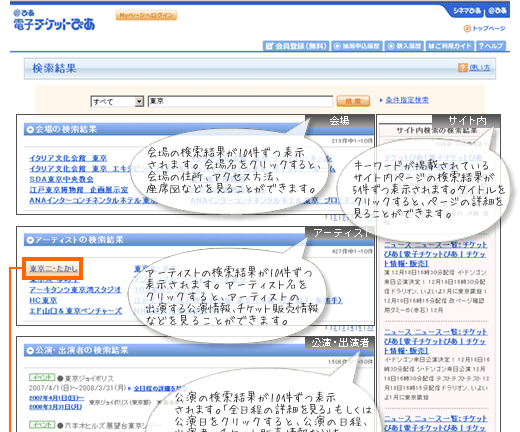Switch to the シネマぴあ tab
The height and width of the screenshot is (432, 520).
point(467,11)
